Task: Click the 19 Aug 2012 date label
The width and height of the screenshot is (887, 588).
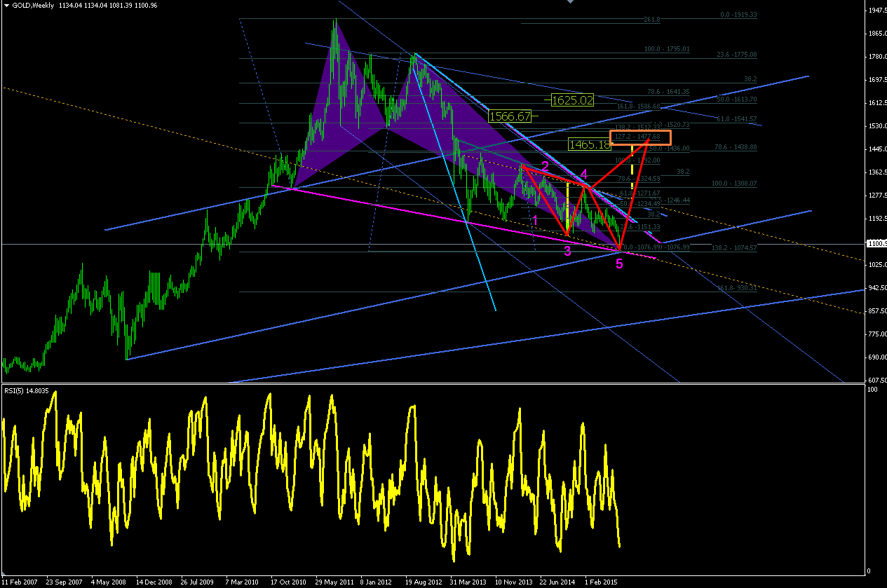Action: click(424, 582)
